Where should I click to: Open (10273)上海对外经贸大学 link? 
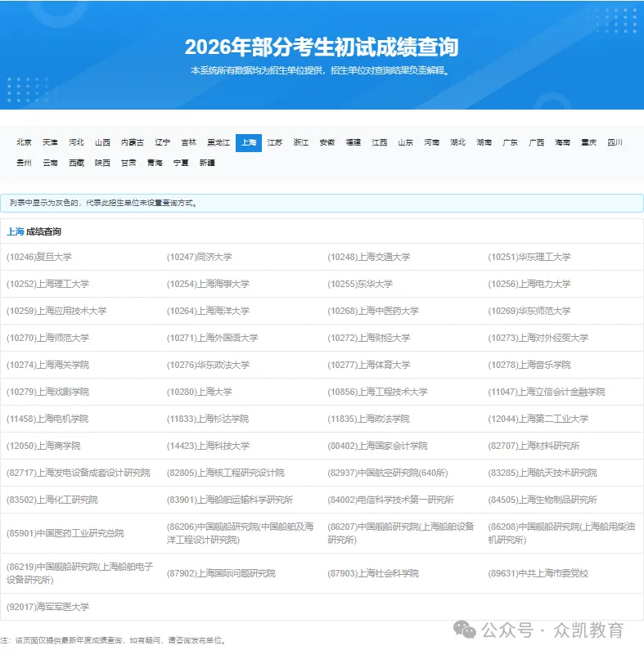tap(538, 338)
